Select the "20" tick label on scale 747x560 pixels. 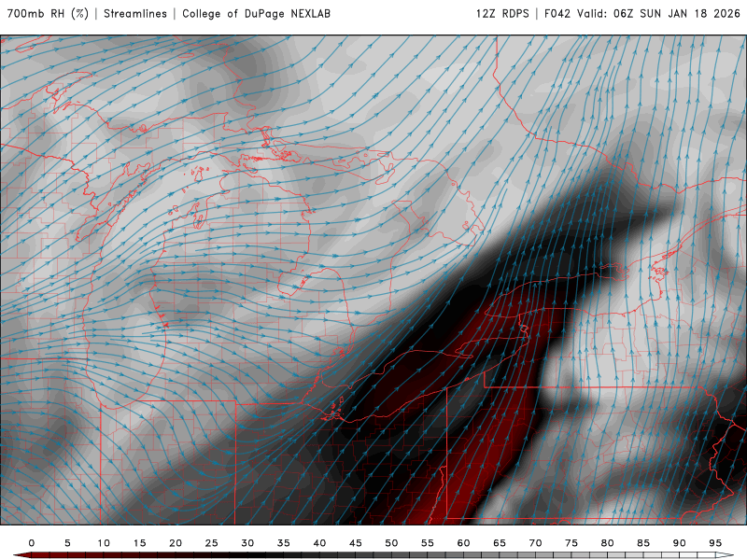point(176,543)
